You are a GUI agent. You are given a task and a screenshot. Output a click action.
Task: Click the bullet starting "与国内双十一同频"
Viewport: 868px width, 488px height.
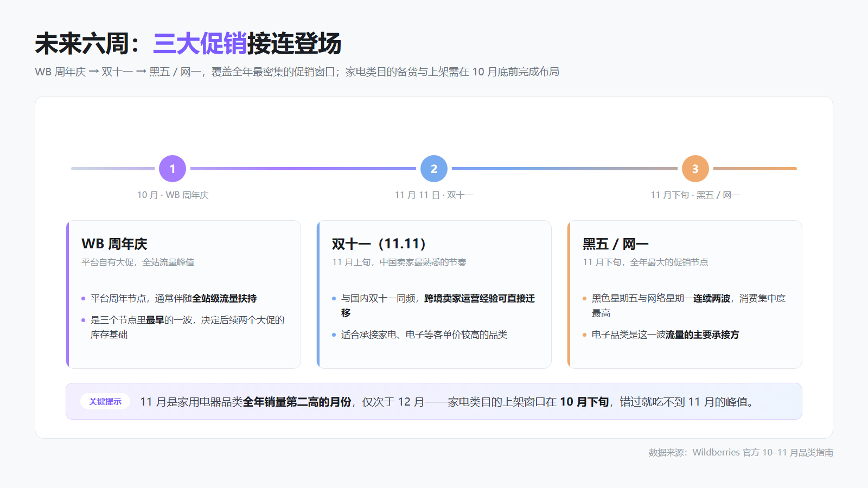[x=438, y=306]
